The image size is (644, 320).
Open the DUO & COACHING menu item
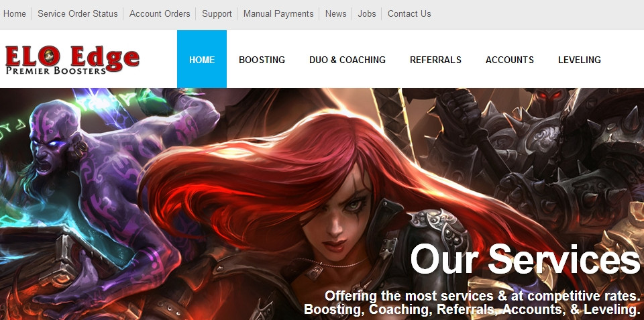click(x=347, y=60)
